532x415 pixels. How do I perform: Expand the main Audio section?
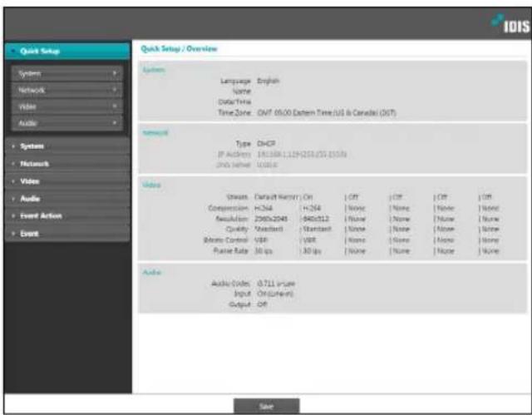pos(67,199)
